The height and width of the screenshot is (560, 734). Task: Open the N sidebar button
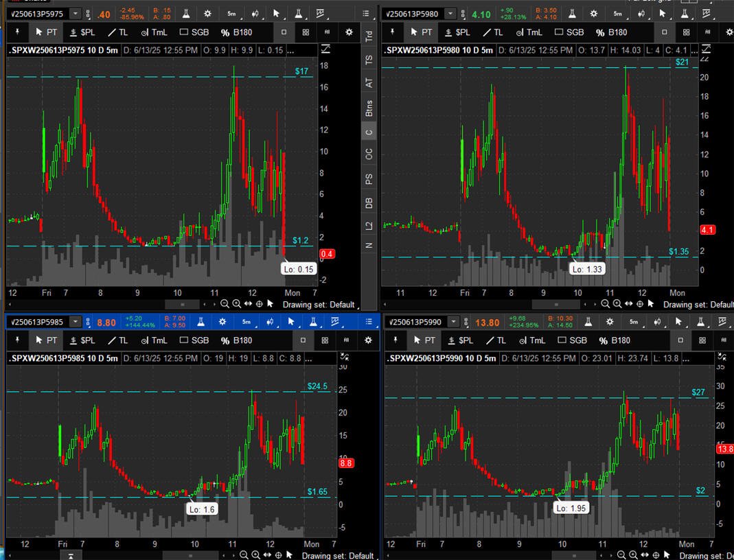(369, 246)
